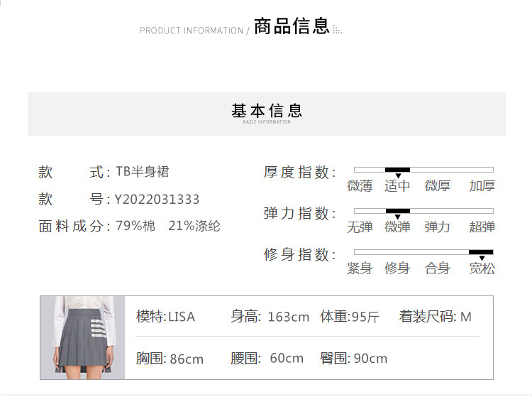532x397 pixels.
Task: Click the thickness index arrow marker
Action: (x=399, y=175)
